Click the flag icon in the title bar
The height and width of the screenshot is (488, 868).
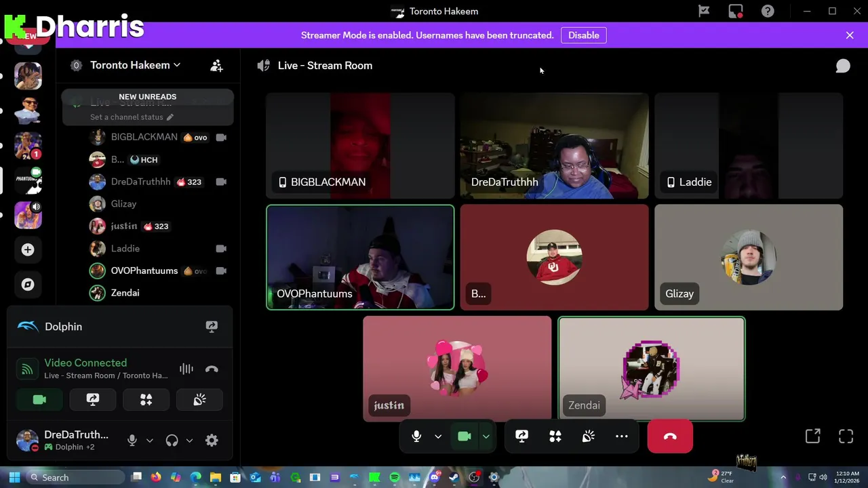(x=704, y=12)
